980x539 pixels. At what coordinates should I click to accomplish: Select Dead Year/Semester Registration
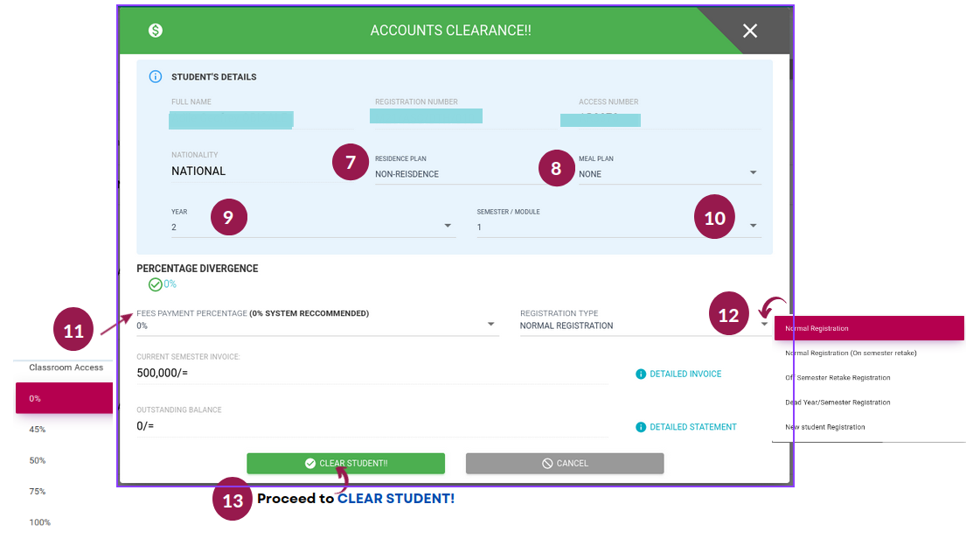[x=869, y=402]
